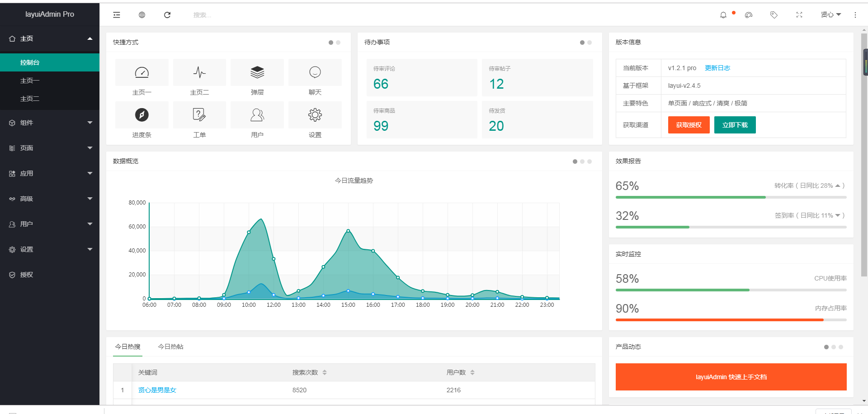The height and width of the screenshot is (414, 868).
Task: Open the vertical more options icon
Action: [855, 15]
